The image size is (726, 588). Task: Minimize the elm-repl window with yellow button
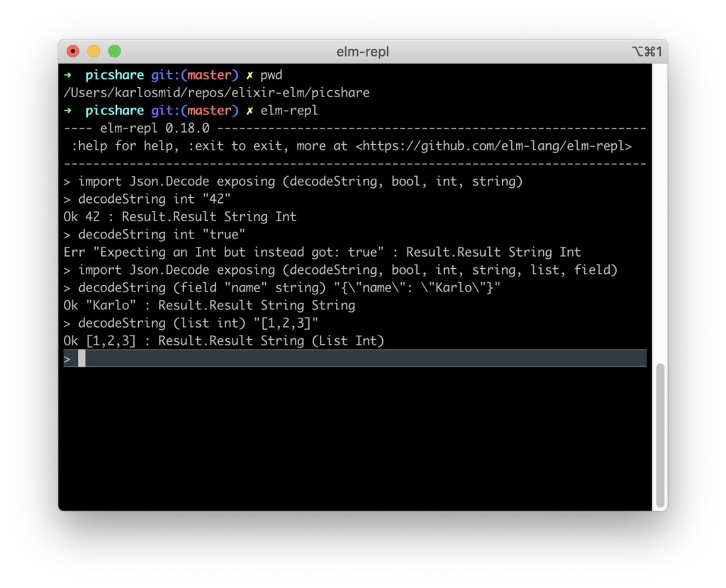pos(94,51)
